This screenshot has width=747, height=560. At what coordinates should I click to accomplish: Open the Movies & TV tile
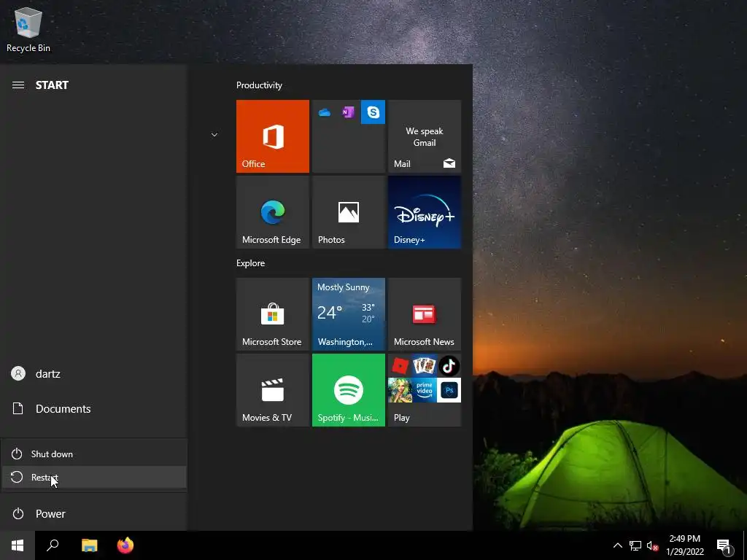click(273, 390)
